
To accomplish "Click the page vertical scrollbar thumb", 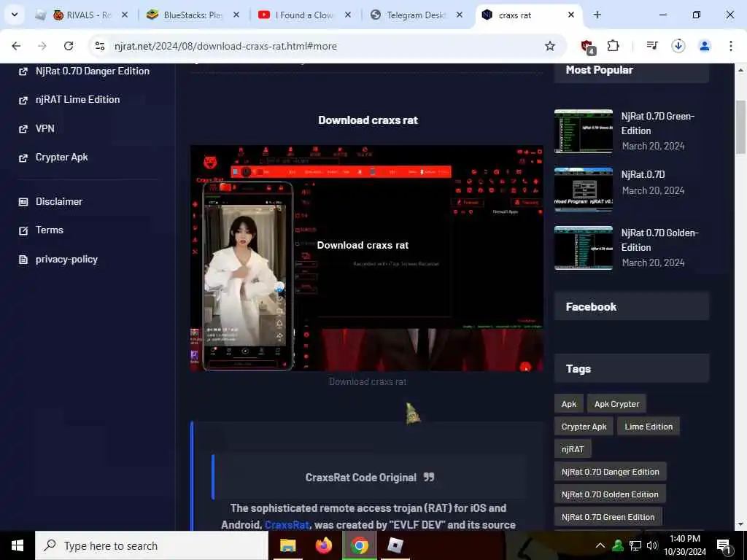I will click(x=740, y=127).
